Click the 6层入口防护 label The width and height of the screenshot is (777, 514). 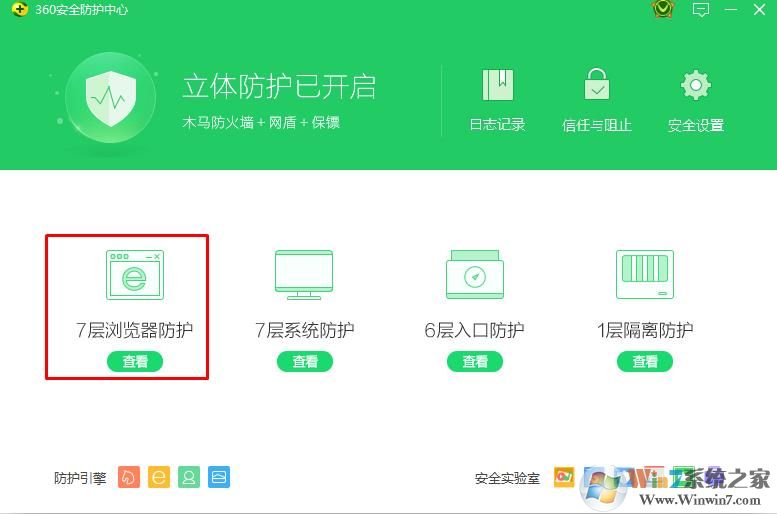click(x=474, y=330)
